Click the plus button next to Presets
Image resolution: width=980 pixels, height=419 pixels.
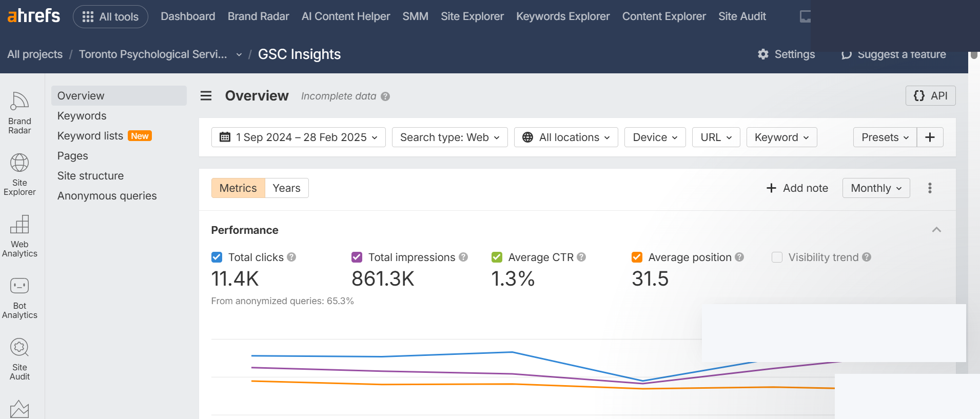pos(930,137)
